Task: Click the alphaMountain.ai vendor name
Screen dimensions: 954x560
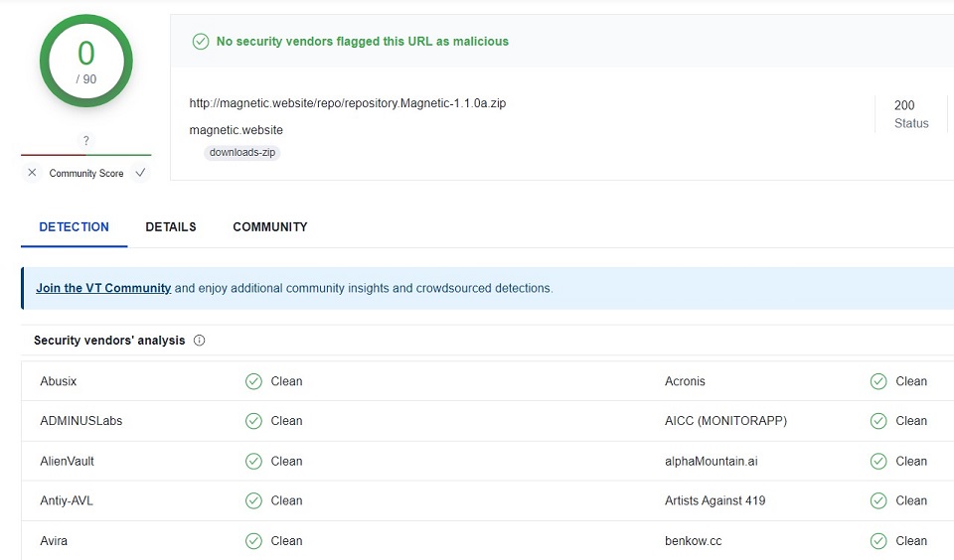Action: click(712, 461)
